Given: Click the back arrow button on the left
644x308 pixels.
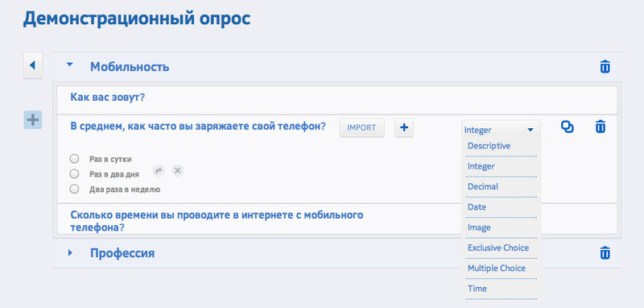Looking at the screenshot, I should [x=33, y=65].
